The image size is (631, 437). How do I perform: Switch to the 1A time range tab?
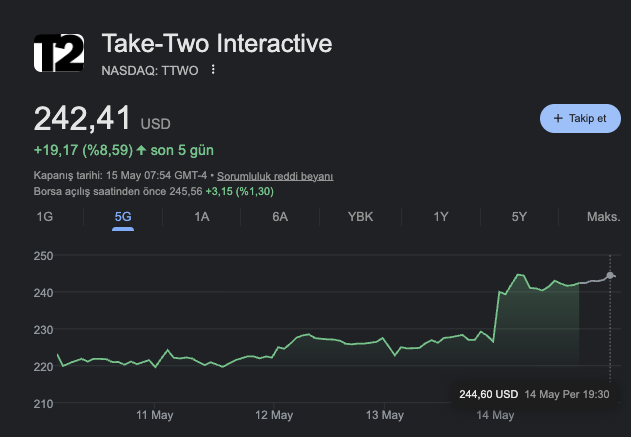click(202, 217)
